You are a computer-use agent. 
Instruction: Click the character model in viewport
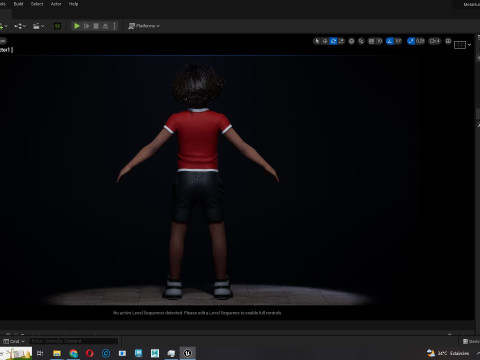tap(198, 182)
